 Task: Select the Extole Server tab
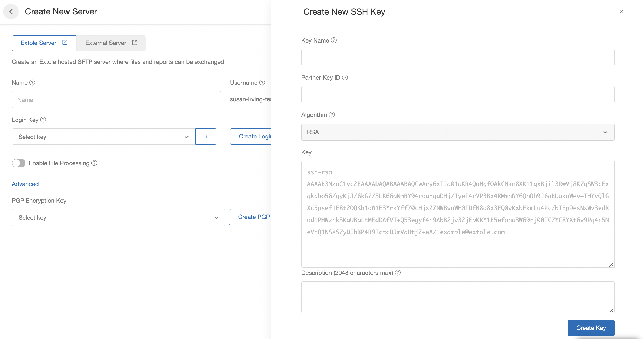[44, 43]
